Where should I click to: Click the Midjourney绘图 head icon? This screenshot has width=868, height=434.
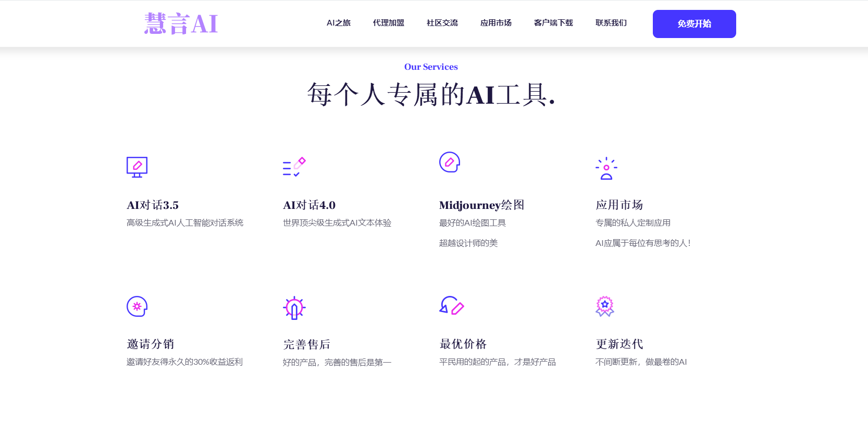pos(450,162)
